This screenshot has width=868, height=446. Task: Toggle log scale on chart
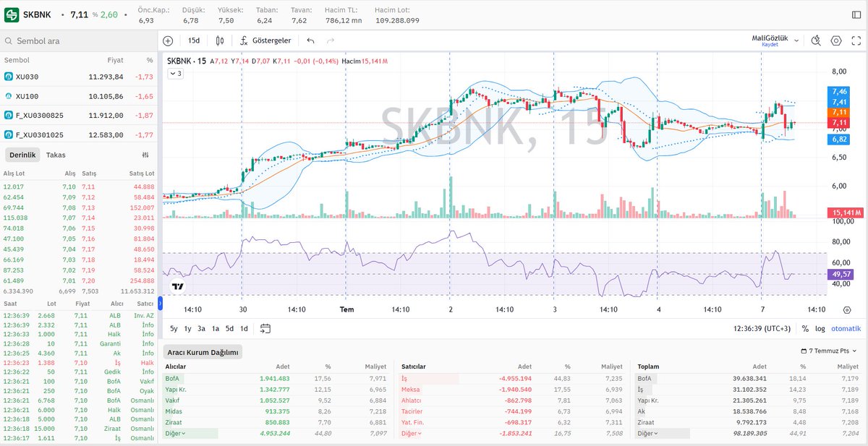coord(820,328)
